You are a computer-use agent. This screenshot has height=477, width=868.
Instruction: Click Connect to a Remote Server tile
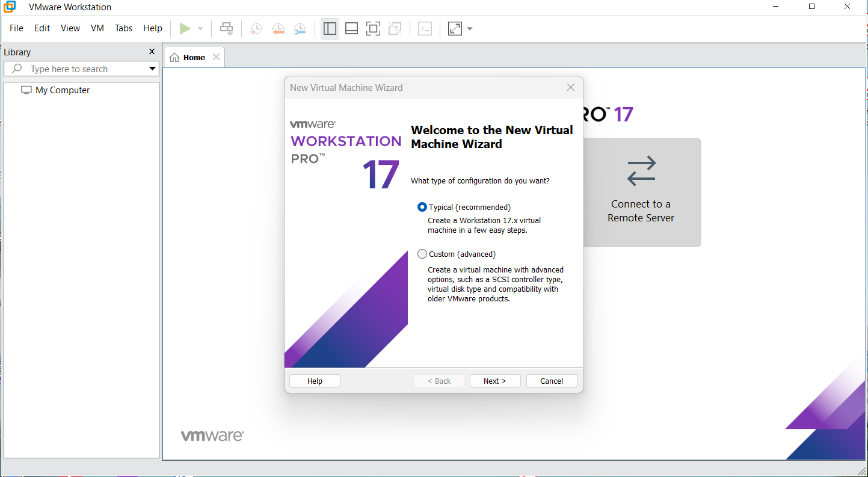pos(641,192)
